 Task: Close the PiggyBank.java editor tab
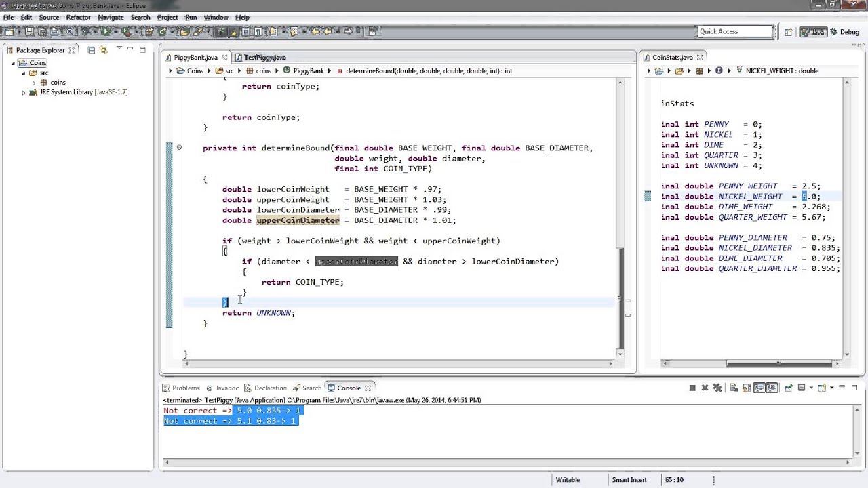(x=224, y=58)
